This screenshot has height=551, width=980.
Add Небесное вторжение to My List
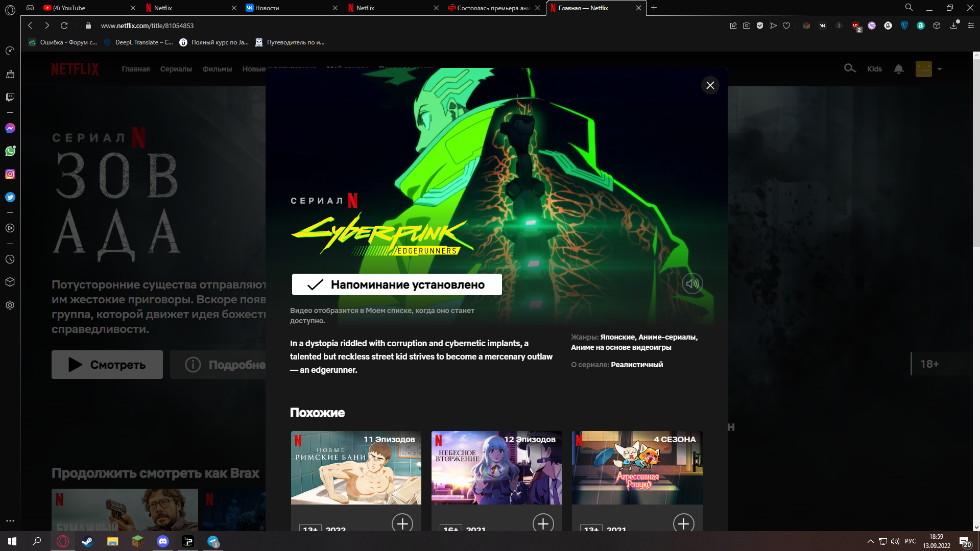543,523
